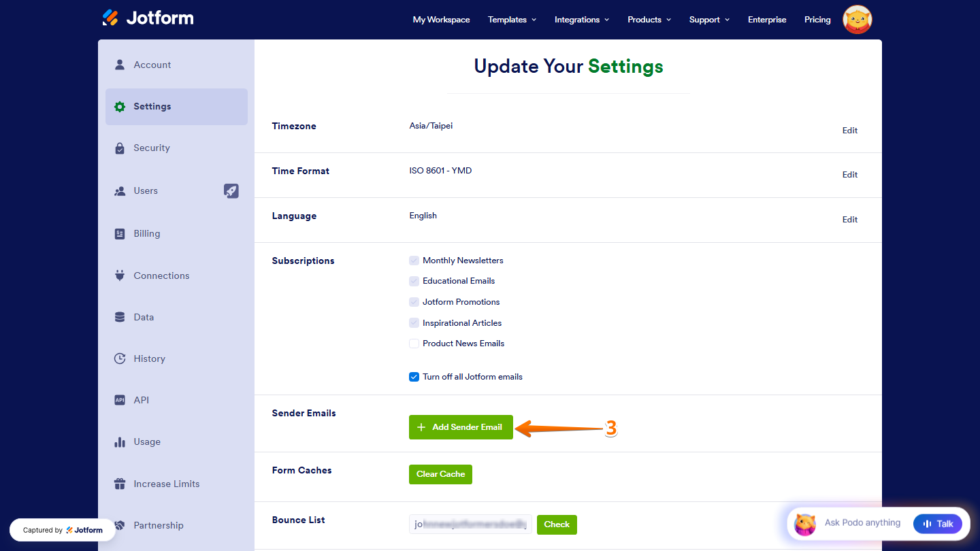This screenshot has width=980, height=551.
Task: Click the Increase Limits gift icon
Action: [x=120, y=484]
